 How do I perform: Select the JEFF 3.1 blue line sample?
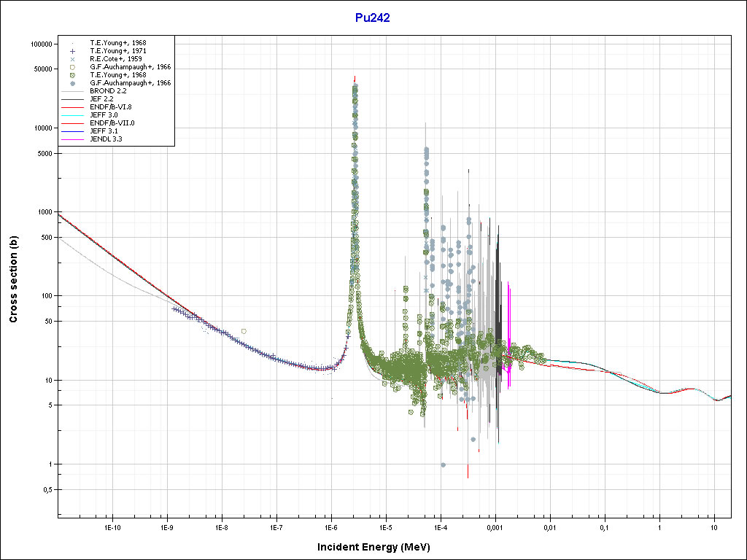[x=73, y=131]
